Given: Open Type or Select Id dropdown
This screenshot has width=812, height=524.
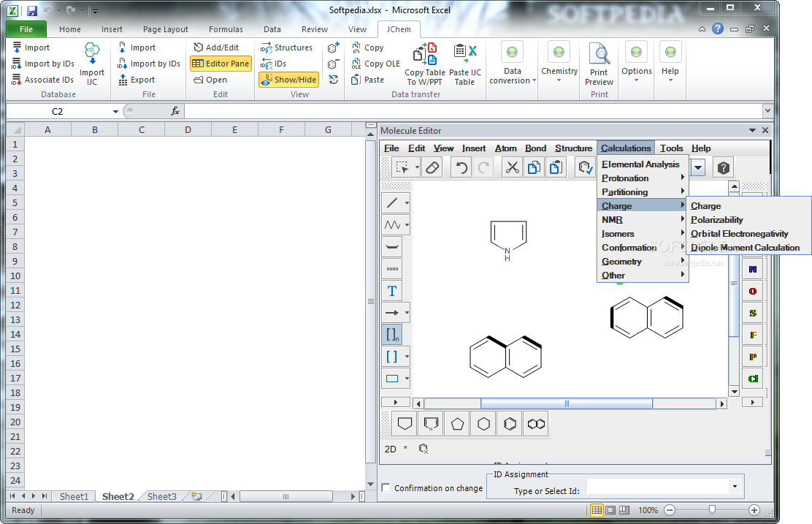Looking at the screenshot, I should [x=735, y=486].
